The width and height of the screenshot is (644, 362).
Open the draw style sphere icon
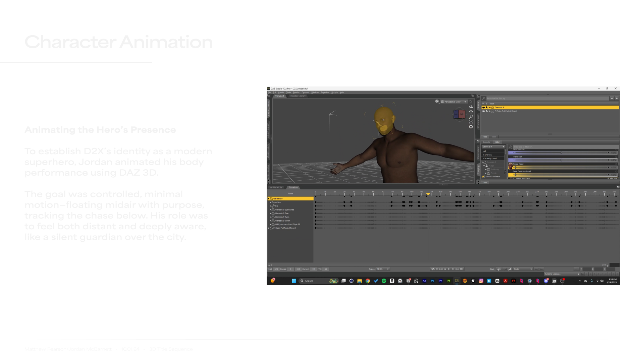(437, 101)
